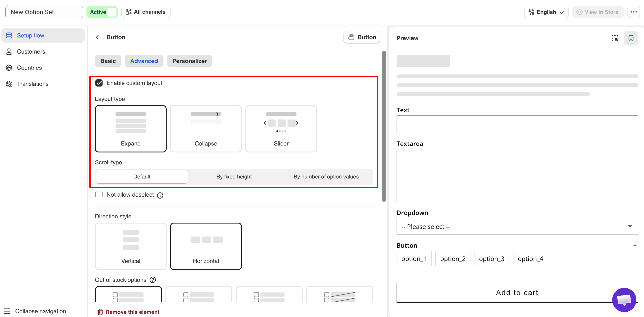Select Expand layout type
644x317 pixels.
pos(131,129)
